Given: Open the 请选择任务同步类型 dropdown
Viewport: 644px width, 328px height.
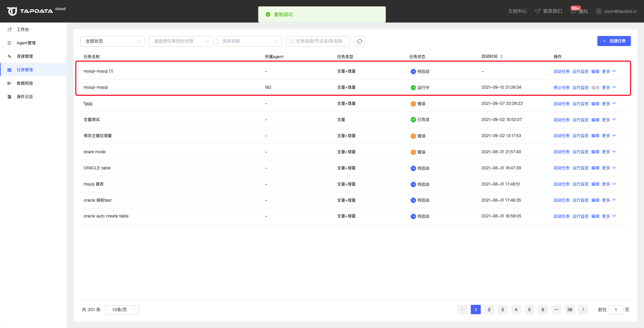Looking at the screenshot, I should [181, 41].
